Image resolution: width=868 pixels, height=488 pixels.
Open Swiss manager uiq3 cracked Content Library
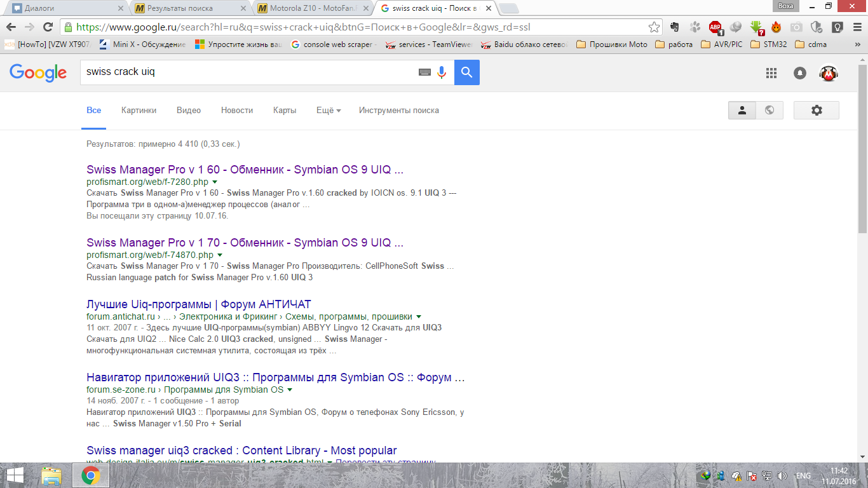(241, 451)
